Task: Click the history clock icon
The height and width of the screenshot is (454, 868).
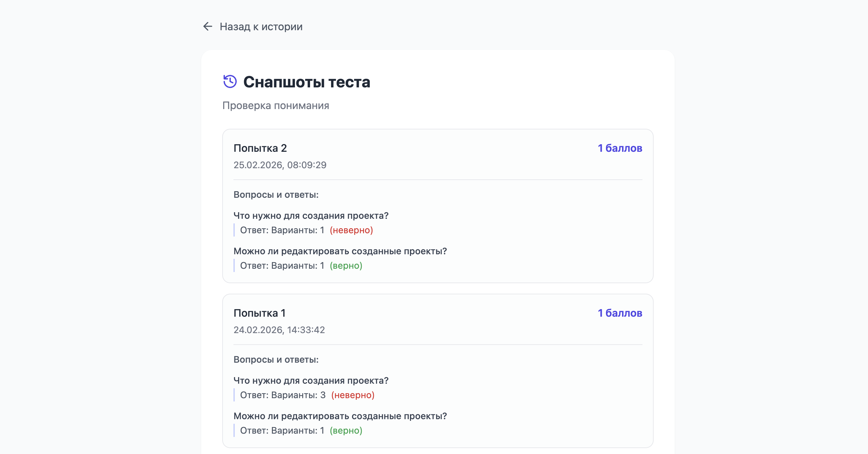Action: tap(230, 81)
